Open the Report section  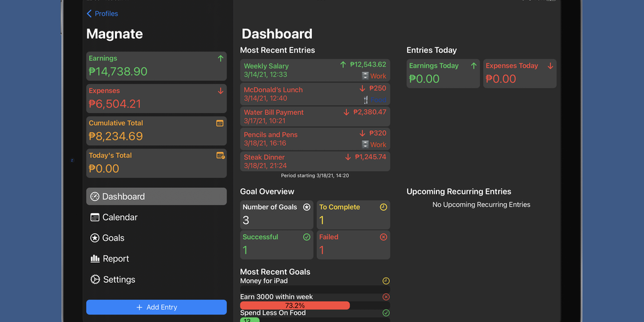[156, 258]
